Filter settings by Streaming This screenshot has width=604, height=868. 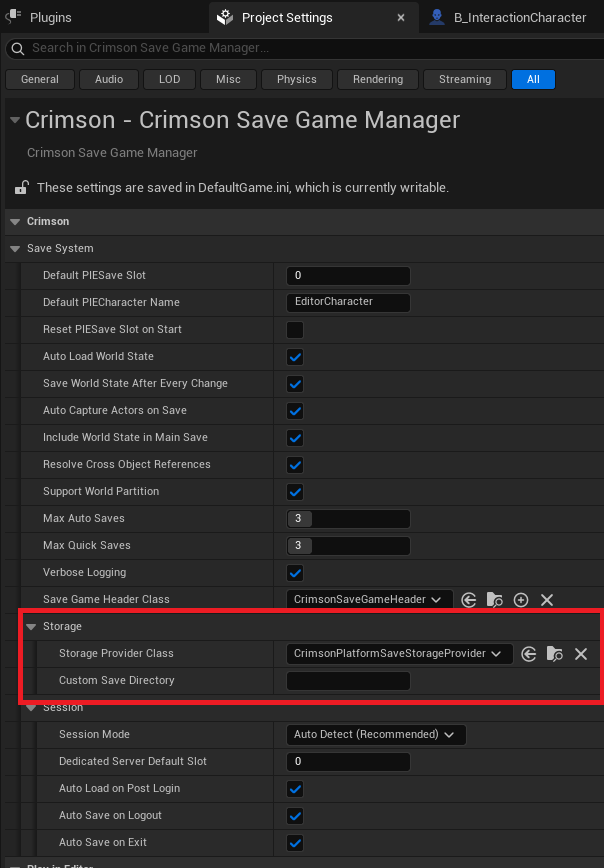[465, 79]
